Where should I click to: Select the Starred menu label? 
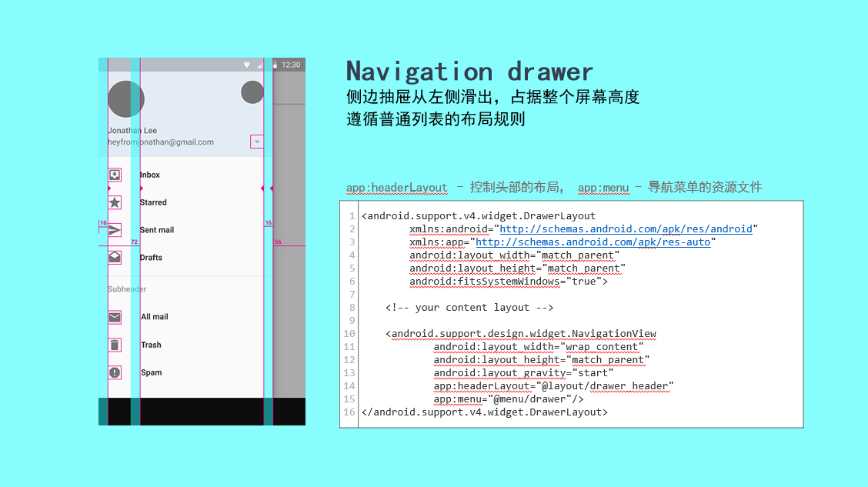tap(153, 202)
